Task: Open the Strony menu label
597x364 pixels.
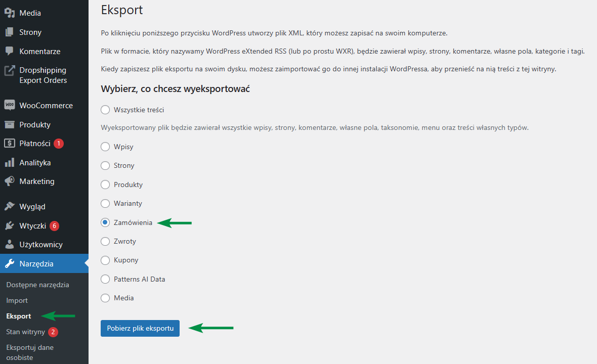Action: [x=30, y=32]
